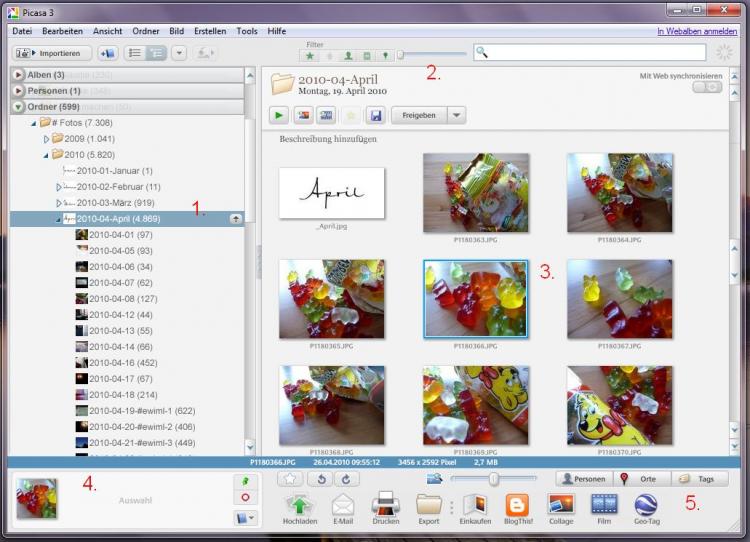Click the Importieren button
Image resolution: width=750 pixels, height=542 pixels.
[x=52, y=53]
